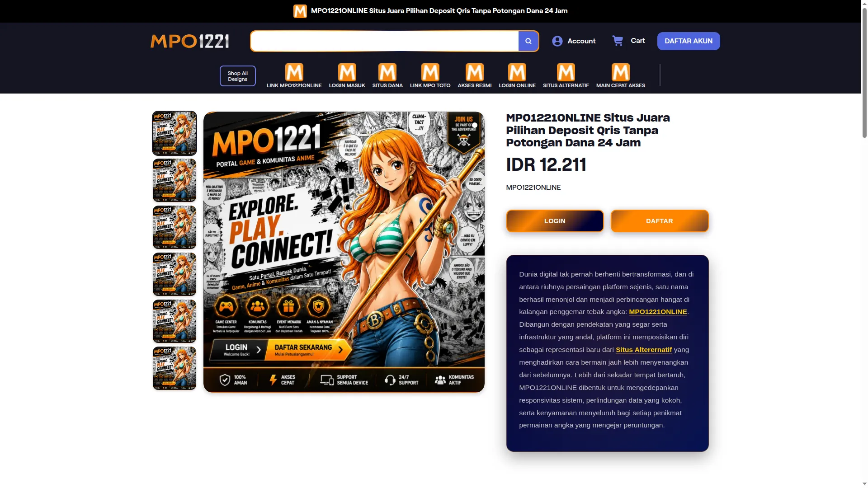Open the SITUS ALTERNATIF menu label
The height and width of the screenshot is (488, 868).
(x=566, y=85)
